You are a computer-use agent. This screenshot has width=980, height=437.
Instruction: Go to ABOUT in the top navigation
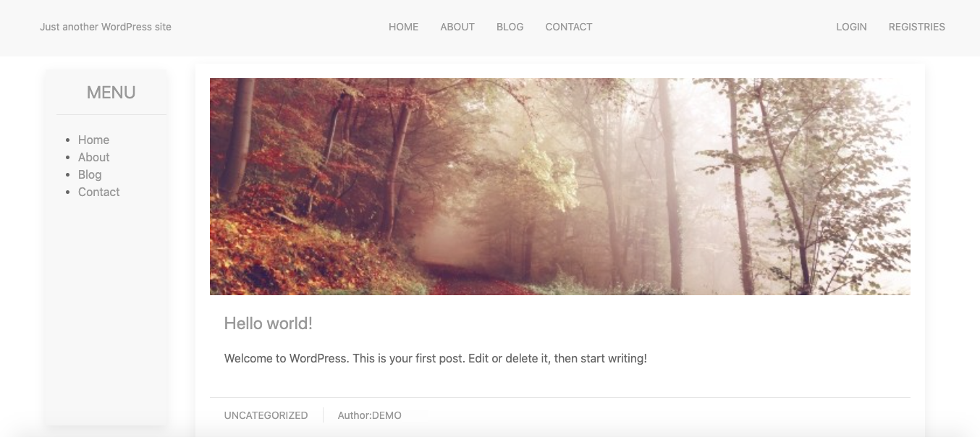[457, 27]
